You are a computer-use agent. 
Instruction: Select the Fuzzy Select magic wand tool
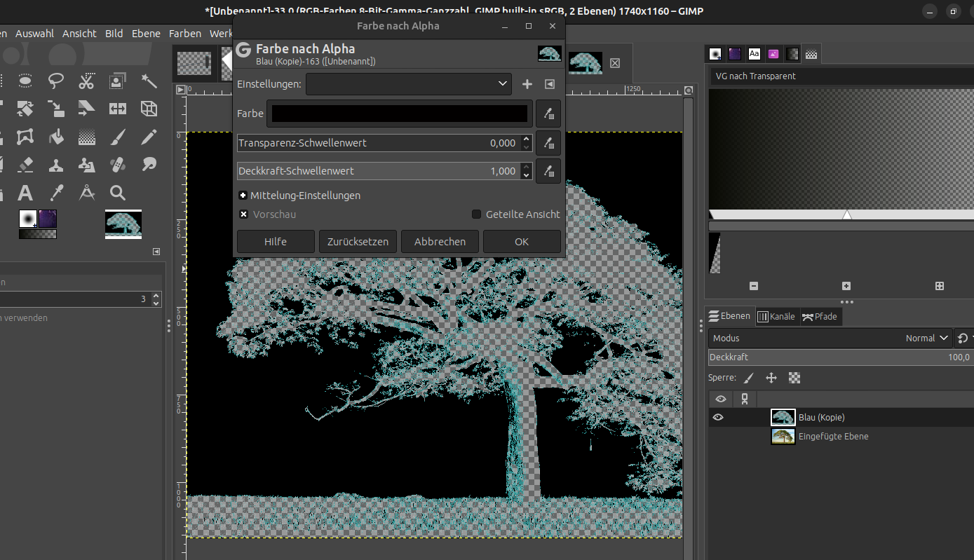pos(149,81)
